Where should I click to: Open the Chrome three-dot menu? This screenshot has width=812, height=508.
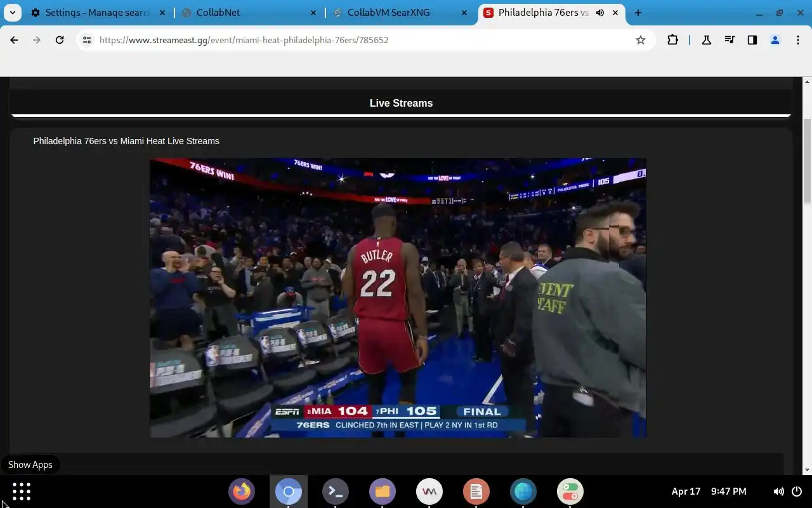pos(798,40)
